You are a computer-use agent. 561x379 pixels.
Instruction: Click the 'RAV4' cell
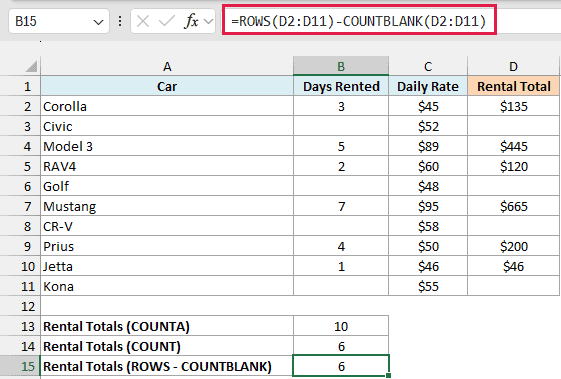point(167,166)
